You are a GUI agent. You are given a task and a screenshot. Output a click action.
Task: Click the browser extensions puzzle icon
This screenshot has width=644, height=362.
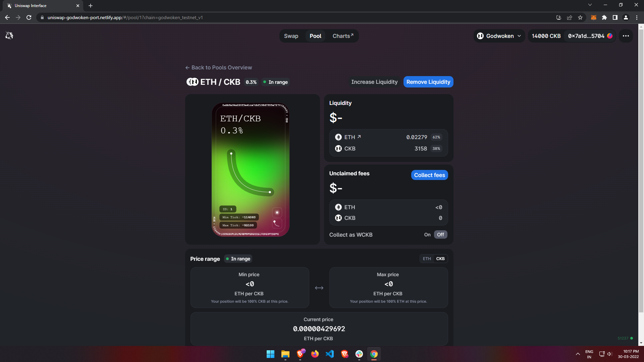point(604,17)
